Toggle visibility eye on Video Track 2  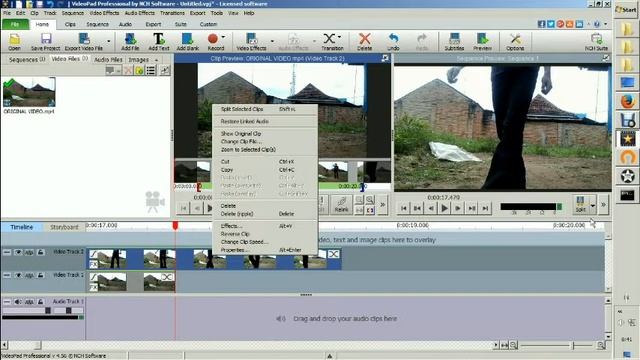[18, 253]
